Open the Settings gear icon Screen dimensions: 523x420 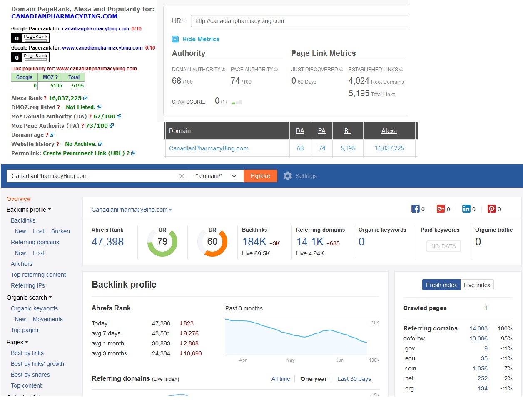288,176
